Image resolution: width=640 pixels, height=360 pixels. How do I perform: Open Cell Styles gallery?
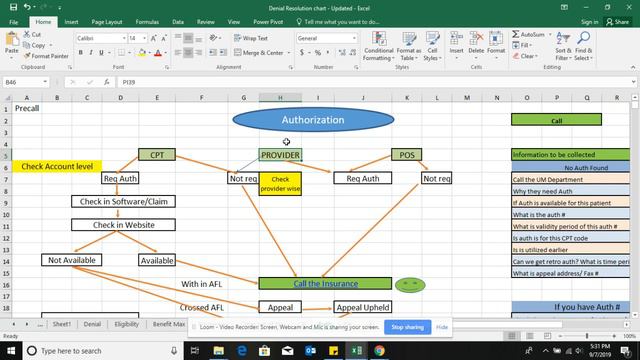[432, 46]
